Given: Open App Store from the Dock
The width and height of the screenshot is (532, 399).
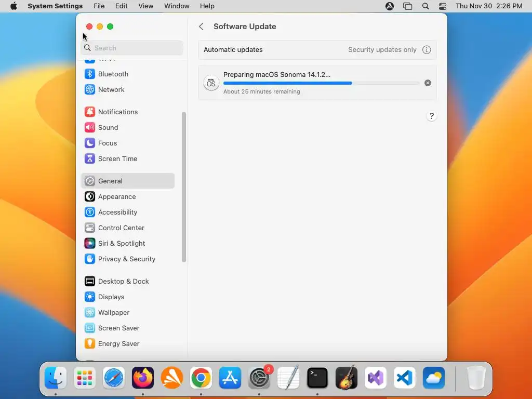Looking at the screenshot, I should tap(230, 378).
